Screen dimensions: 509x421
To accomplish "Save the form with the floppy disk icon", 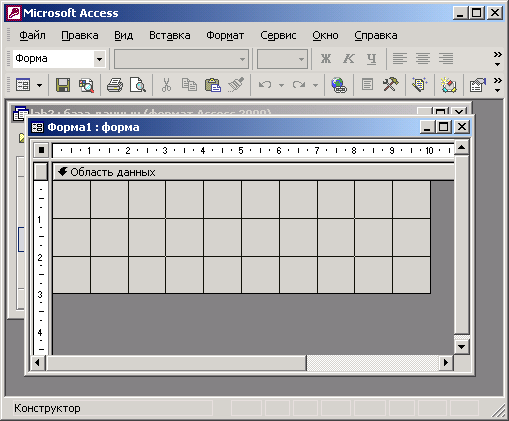I will (63, 85).
